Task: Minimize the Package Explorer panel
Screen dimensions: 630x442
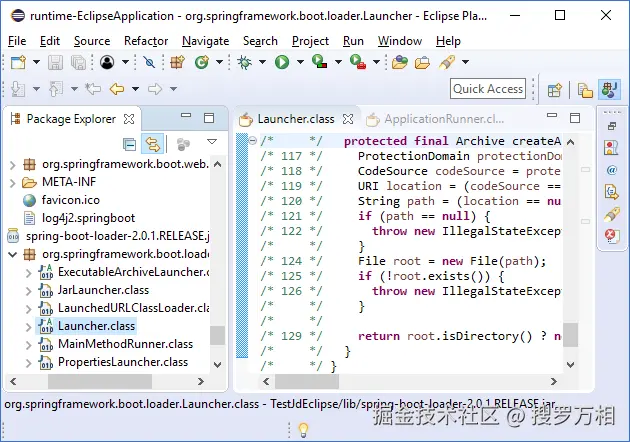Action: point(186,115)
